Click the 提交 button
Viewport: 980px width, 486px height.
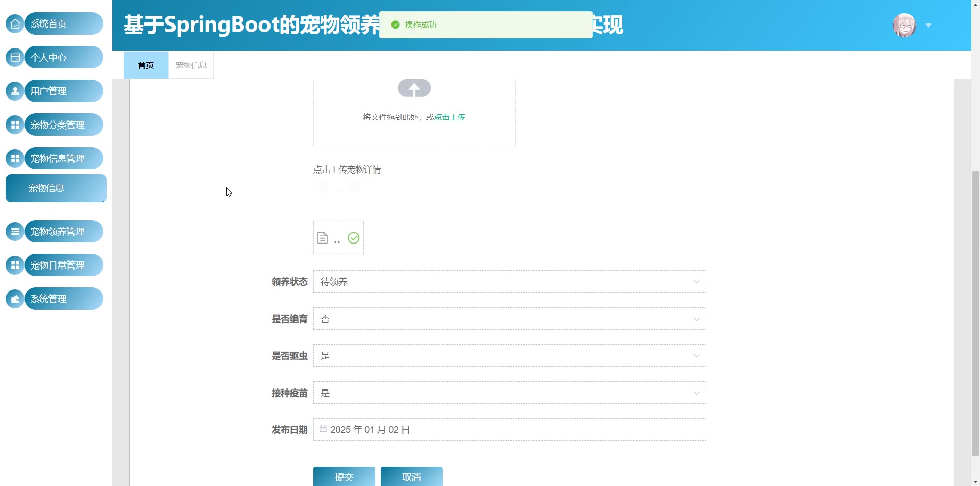click(344, 476)
